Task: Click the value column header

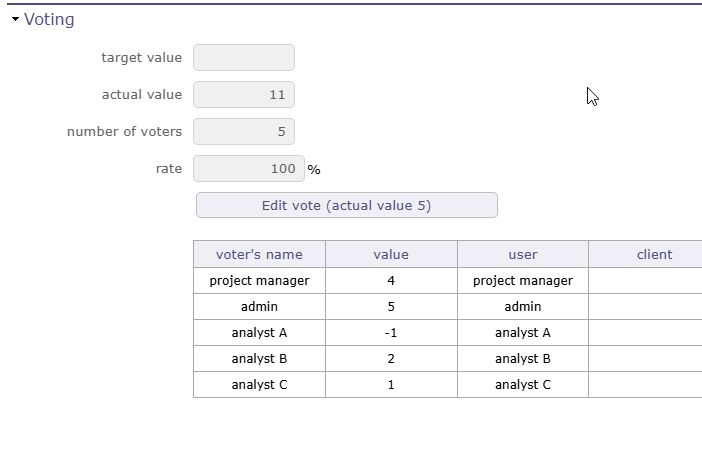Action: pyautogui.click(x=391, y=254)
